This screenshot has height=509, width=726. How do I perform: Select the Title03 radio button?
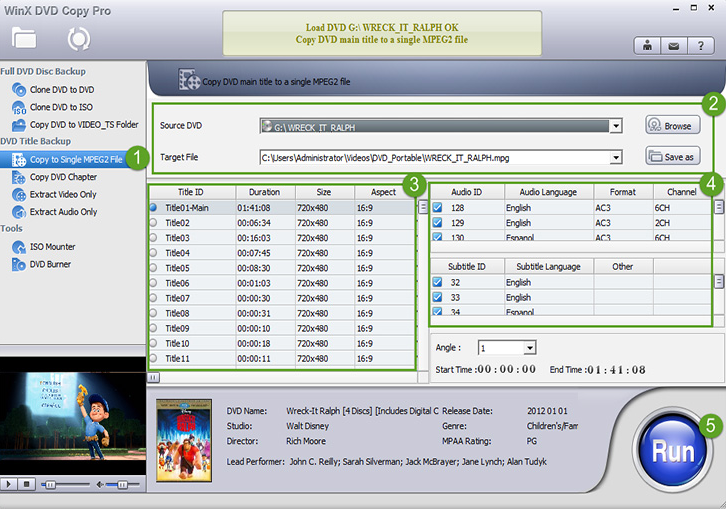(x=153, y=238)
